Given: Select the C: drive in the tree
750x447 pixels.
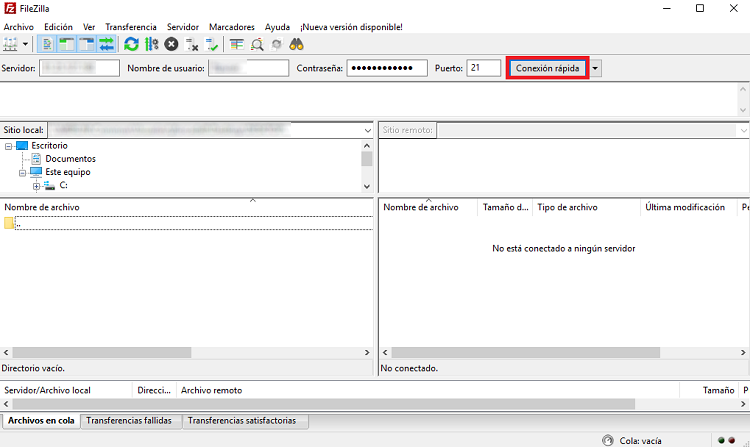Looking at the screenshot, I should [63, 185].
